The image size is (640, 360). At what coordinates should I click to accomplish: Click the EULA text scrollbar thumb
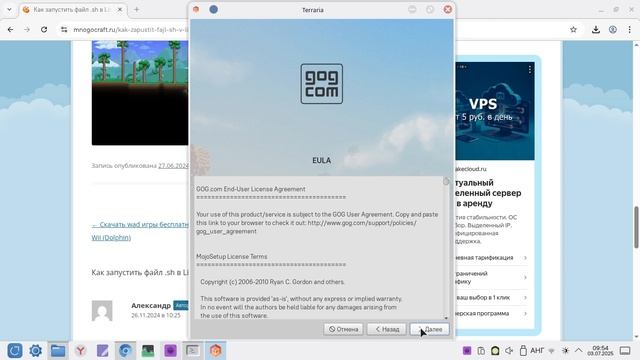[x=446, y=181]
